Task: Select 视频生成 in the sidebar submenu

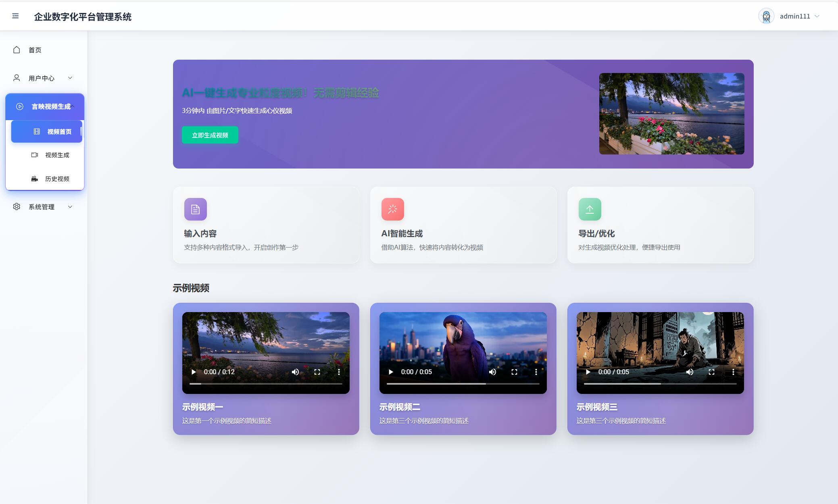Action: [x=57, y=155]
